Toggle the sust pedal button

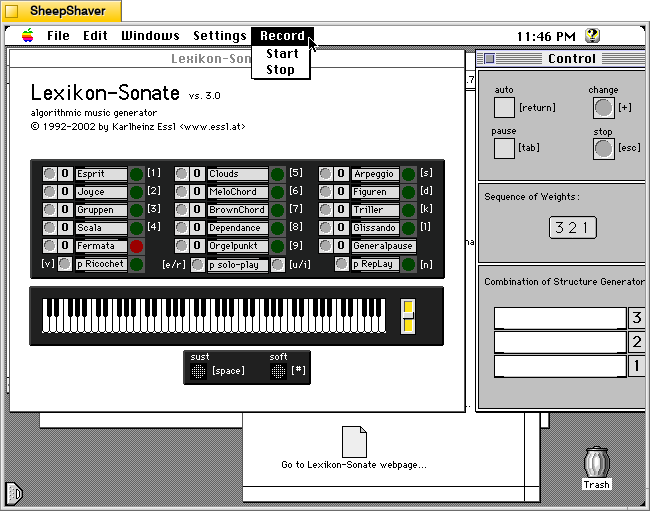coord(198,371)
